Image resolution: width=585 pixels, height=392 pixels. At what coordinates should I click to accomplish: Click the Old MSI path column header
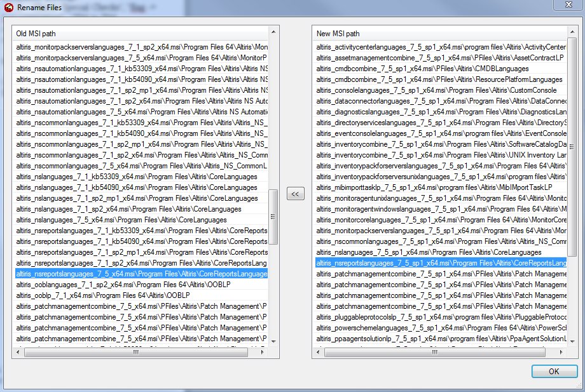141,34
